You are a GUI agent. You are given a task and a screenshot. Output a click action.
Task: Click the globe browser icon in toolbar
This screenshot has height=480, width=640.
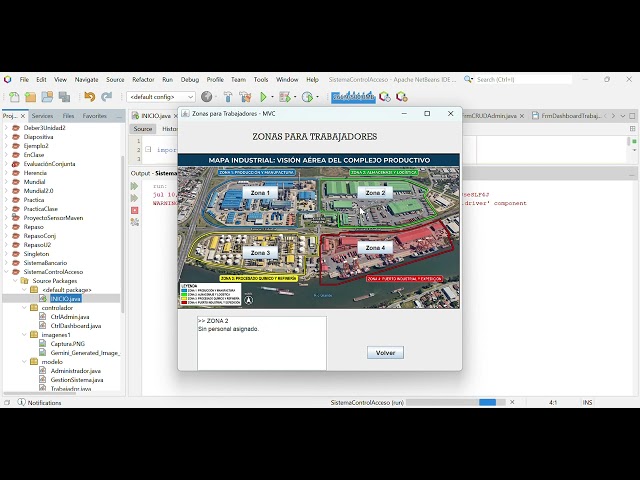pos(207,97)
